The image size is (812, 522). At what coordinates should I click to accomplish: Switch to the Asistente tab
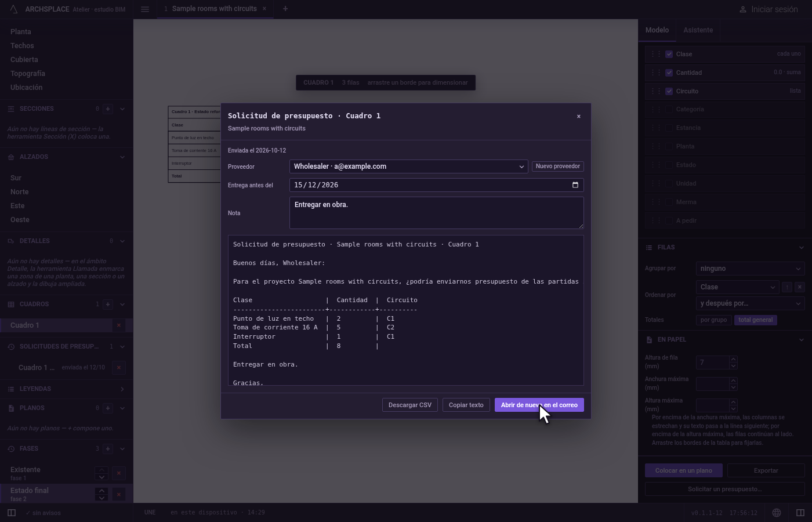pos(698,30)
